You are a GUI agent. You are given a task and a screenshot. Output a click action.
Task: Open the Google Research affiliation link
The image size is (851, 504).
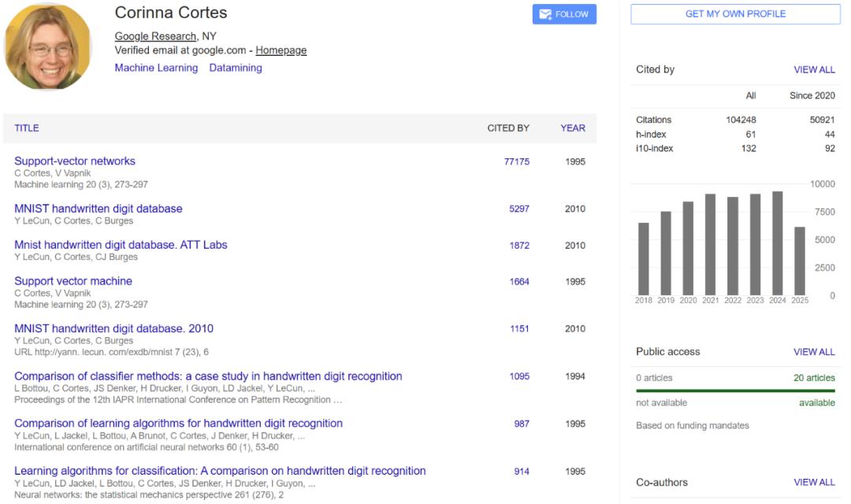(155, 36)
